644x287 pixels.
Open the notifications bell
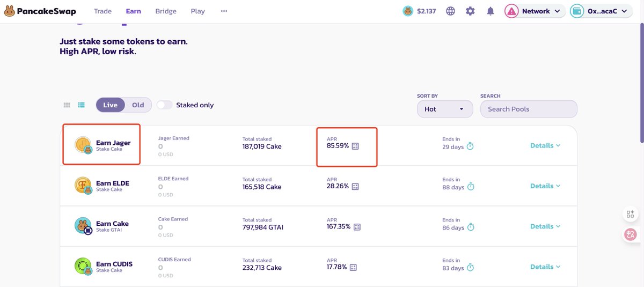491,11
